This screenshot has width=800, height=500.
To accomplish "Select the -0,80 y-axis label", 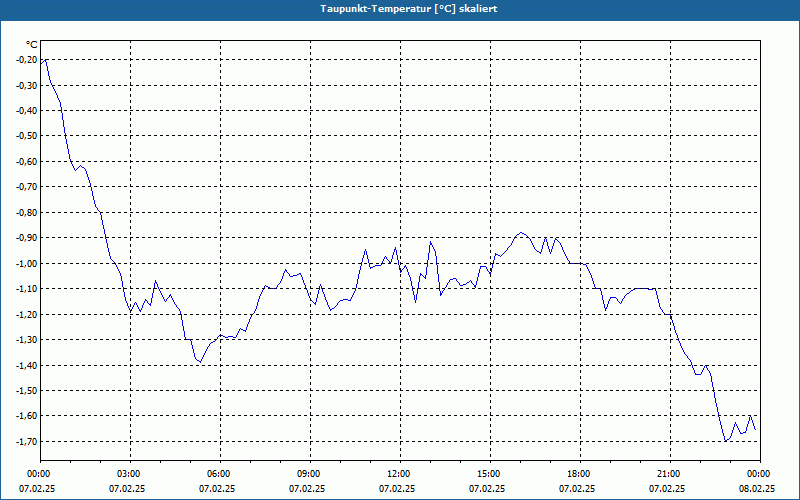I will (28, 212).
